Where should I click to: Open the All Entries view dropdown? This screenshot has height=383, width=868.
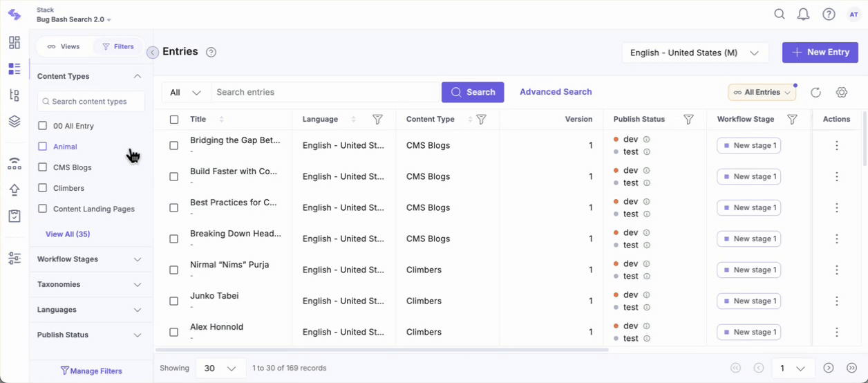pos(762,93)
